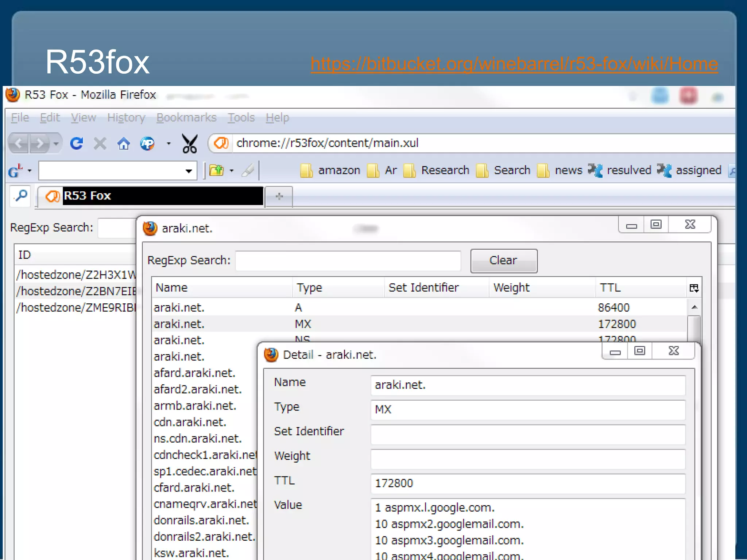Open the File menu
Viewport: 747px width, 560px height.
click(20, 118)
